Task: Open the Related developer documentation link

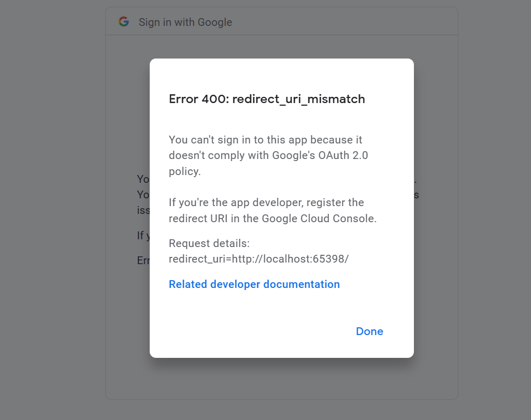Action: [254, 284]
